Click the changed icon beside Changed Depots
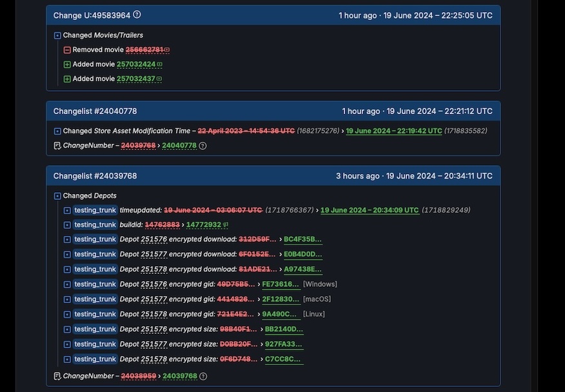565x392 pixels. 57,196
